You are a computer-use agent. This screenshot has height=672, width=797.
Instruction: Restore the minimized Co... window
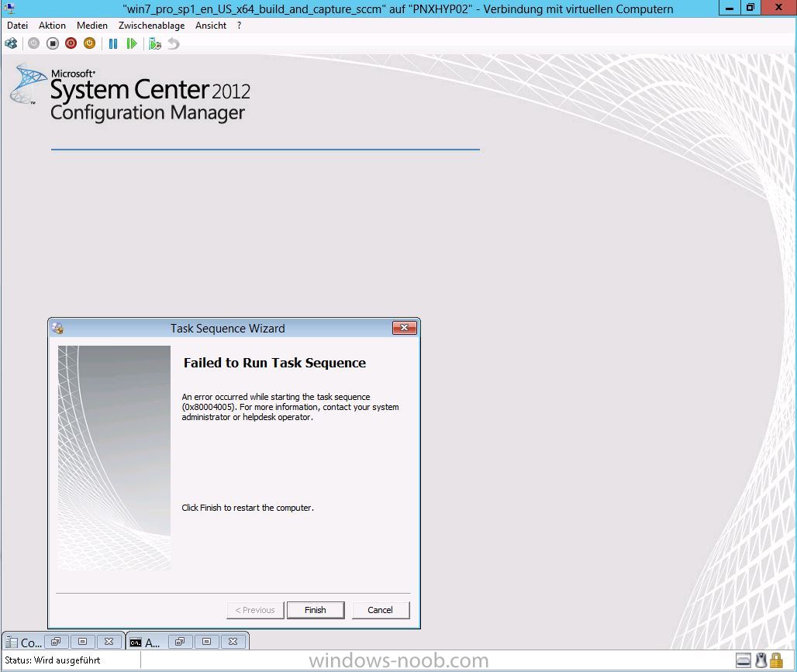57,642
